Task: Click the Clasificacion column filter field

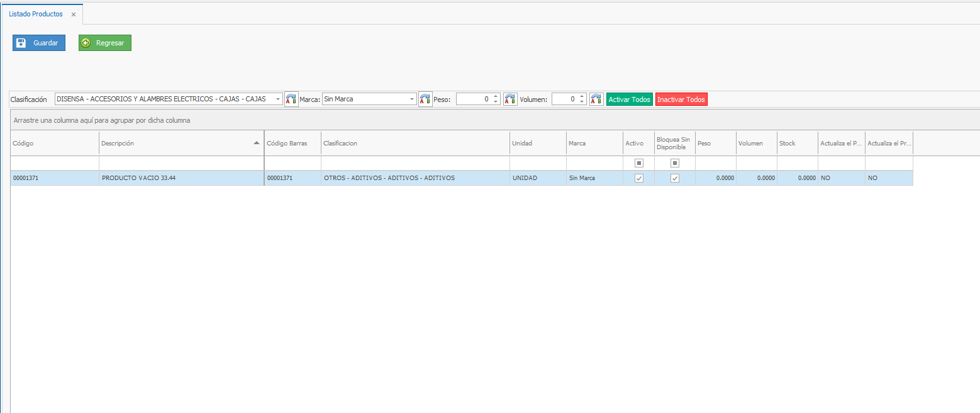Action: [415, 163]
